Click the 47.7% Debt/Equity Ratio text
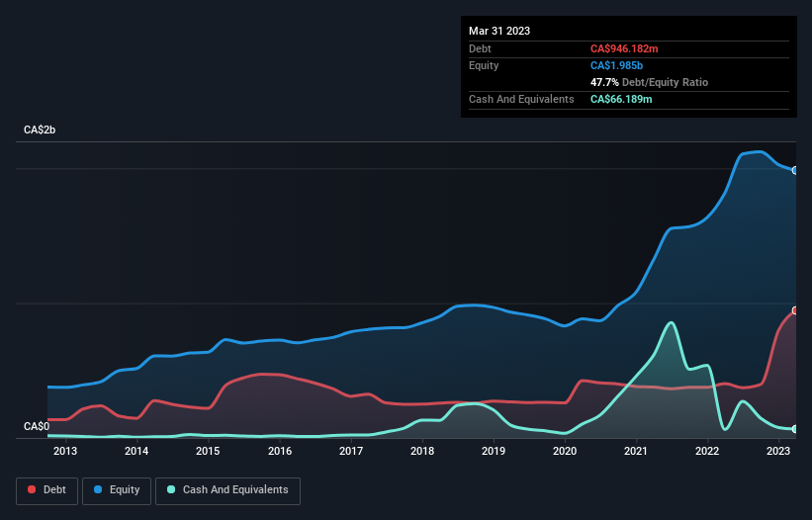 tap(649, 82)
